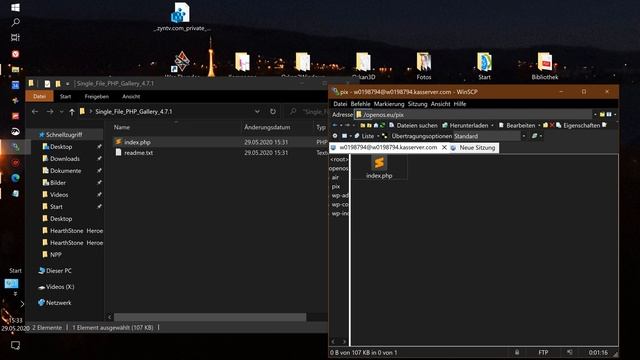Select air folder in WinSCP tree
Image resolution: width=640 pixels, height=360 pixels.
(335, 178)
